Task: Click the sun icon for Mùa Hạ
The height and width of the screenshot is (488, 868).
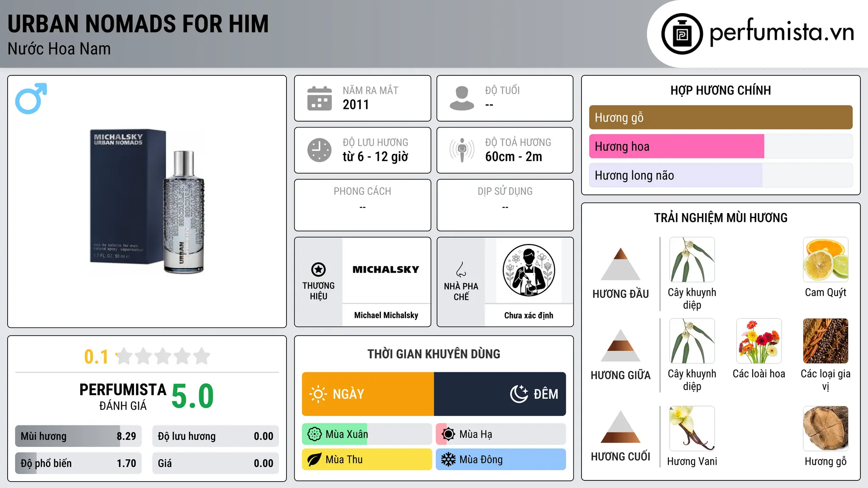Action: [x=448, y=434]
